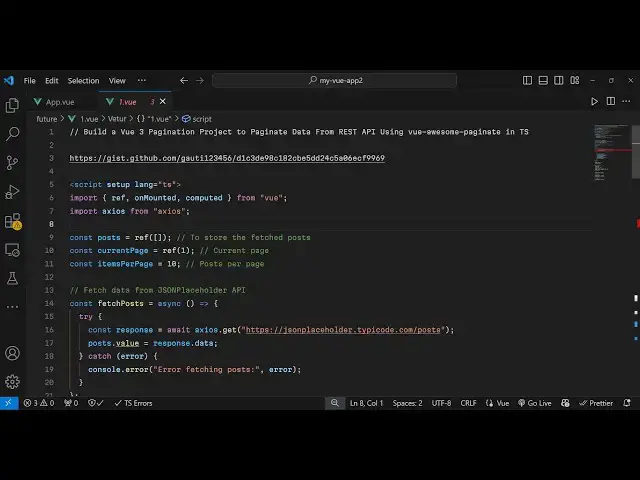
Task: Open the Source Control view
Action: click(12, 162)
